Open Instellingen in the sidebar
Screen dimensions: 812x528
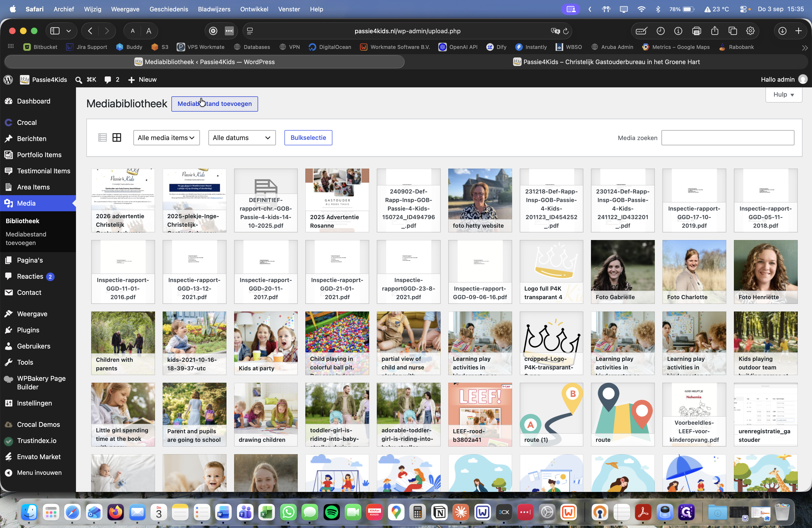coord(38,403)
